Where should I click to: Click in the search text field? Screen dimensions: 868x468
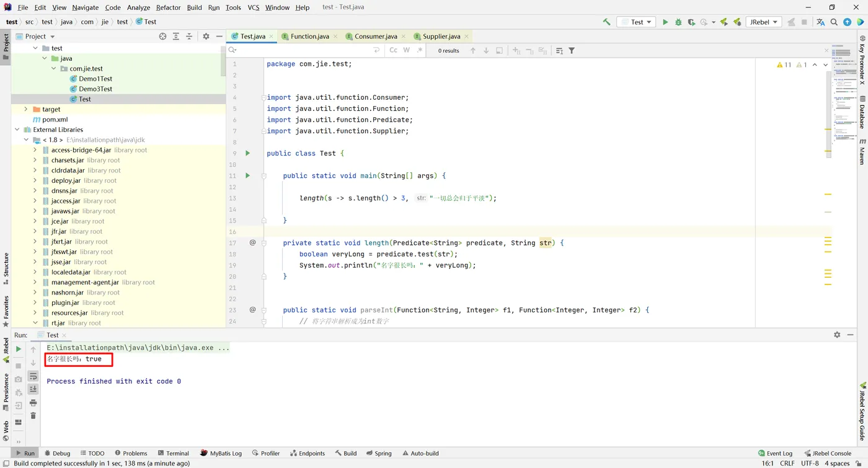pyautogui.click(x=304, y=51)
